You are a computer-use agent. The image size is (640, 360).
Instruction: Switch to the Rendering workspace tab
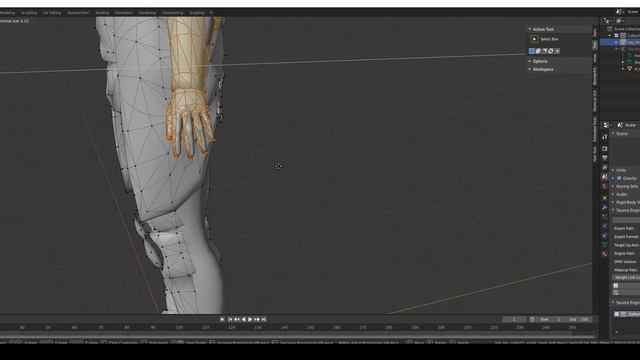(147, 13)
